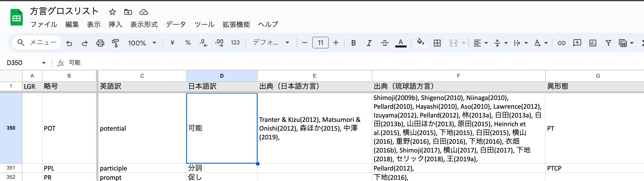
Task: Apply yen currency format
Action: 172,43
